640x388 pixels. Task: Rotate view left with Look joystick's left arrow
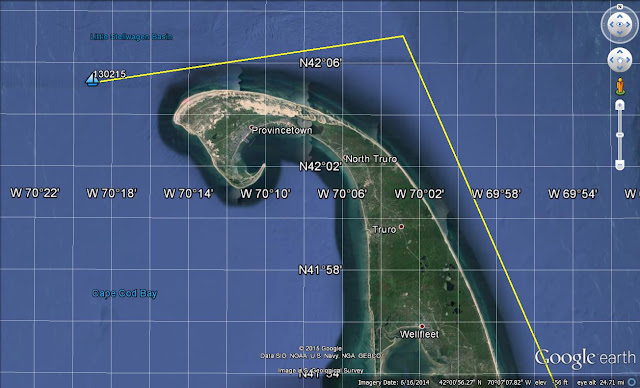coord(611,24)
